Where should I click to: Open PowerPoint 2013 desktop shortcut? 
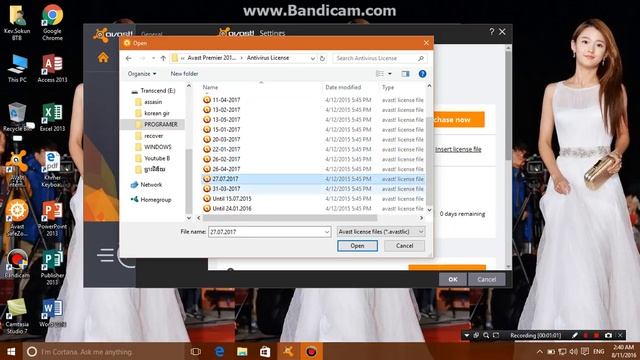(x=52, y=218)
